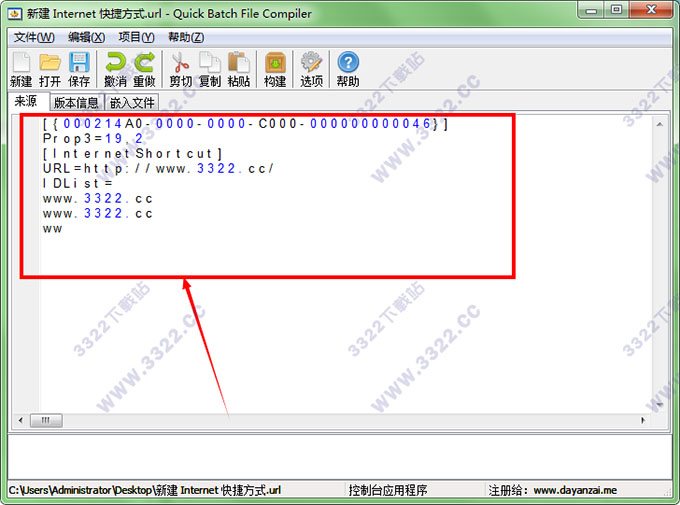Minimize the Quick Batch File Compiler window
The image size is (680, 505).
coord(591,10)
